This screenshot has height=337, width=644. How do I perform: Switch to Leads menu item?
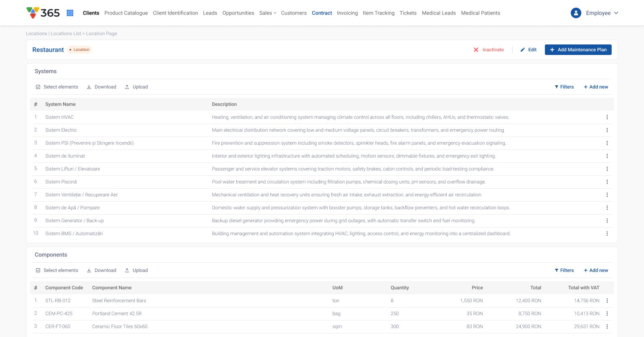[x=210, y=13]
